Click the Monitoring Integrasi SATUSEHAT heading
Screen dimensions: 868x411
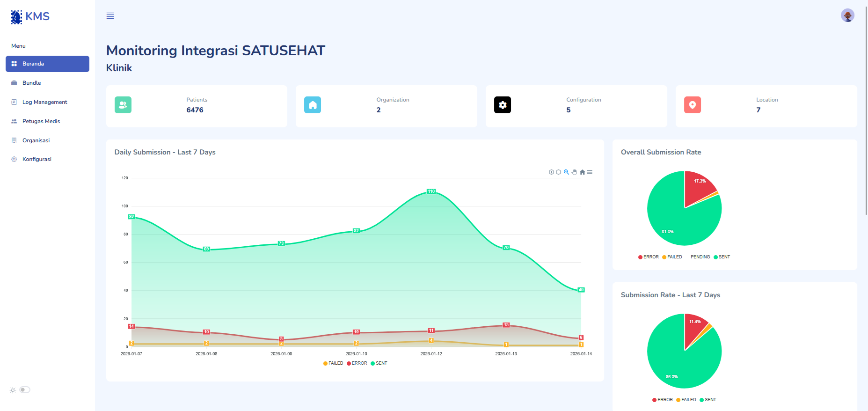coord(216,51)
